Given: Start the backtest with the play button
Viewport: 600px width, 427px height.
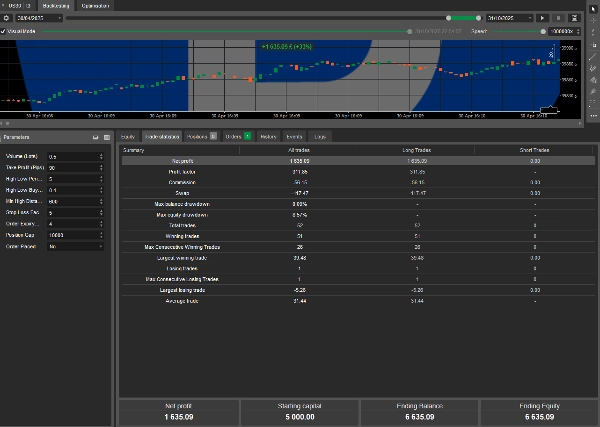Looking at the screenshot, I should [x=544, y=18].
